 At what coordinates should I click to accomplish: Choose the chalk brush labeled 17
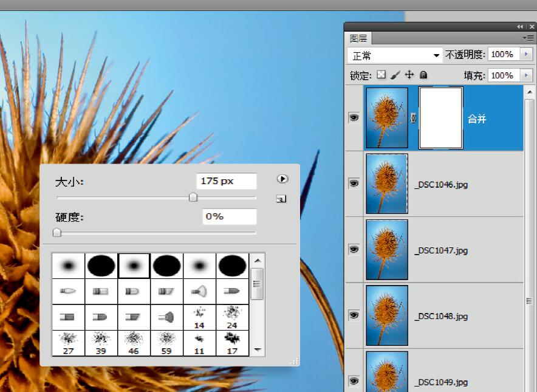point(232,343)
